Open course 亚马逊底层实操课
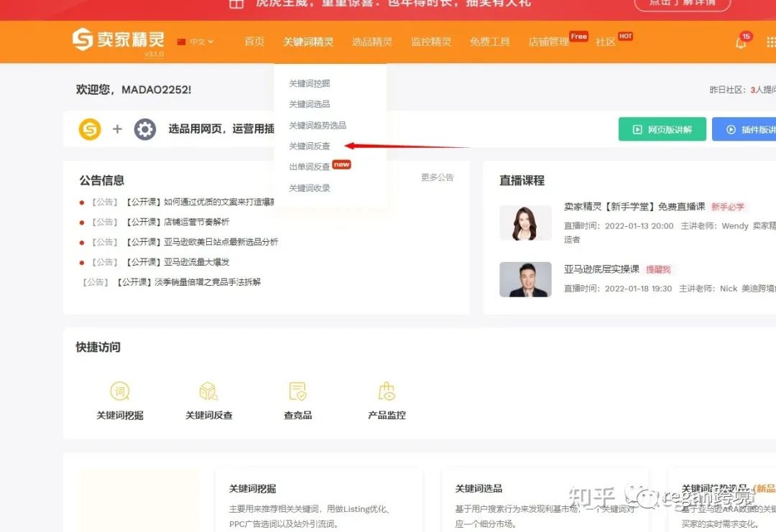Screen dimensions: 776x532 click(602, 269)
